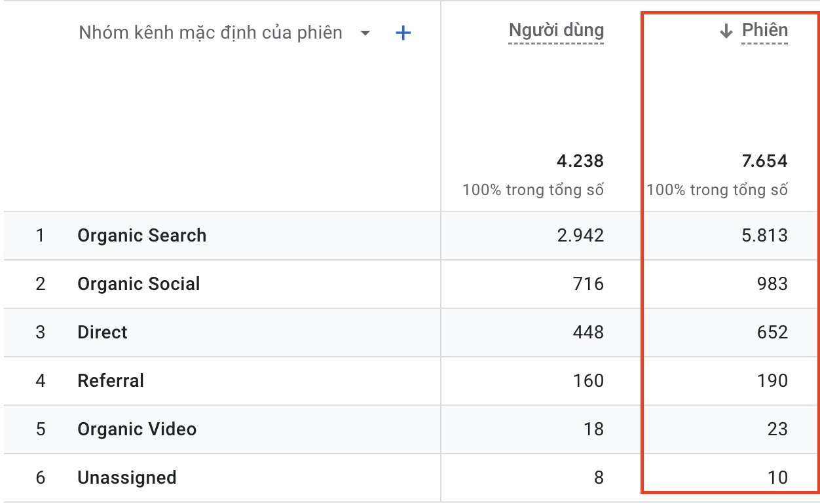The image size is (820, 504).
Task: Click the Direct channel row
Action: click(x=102, y=333)
